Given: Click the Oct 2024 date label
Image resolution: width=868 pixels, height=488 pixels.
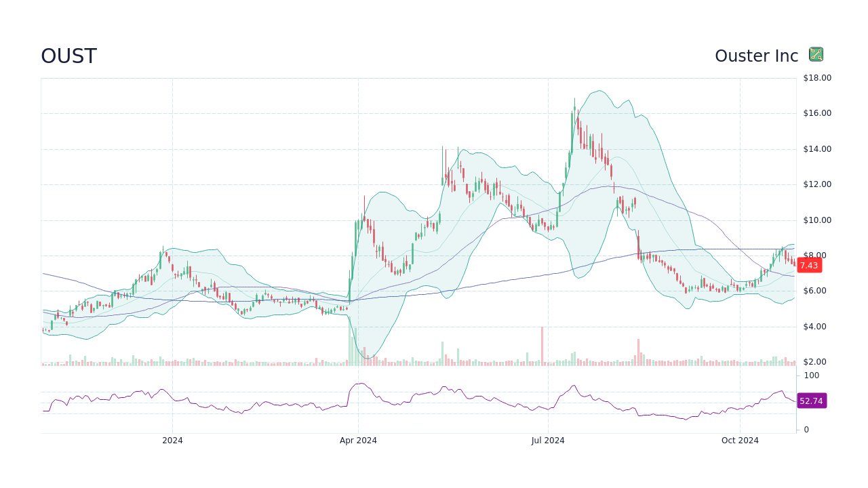Looking at the screenshot, I should (x=740, y=441).
